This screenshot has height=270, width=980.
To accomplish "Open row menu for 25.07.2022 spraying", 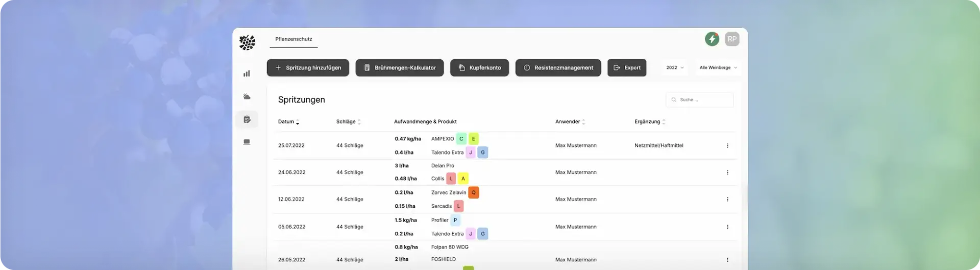I will pos(727,145).
